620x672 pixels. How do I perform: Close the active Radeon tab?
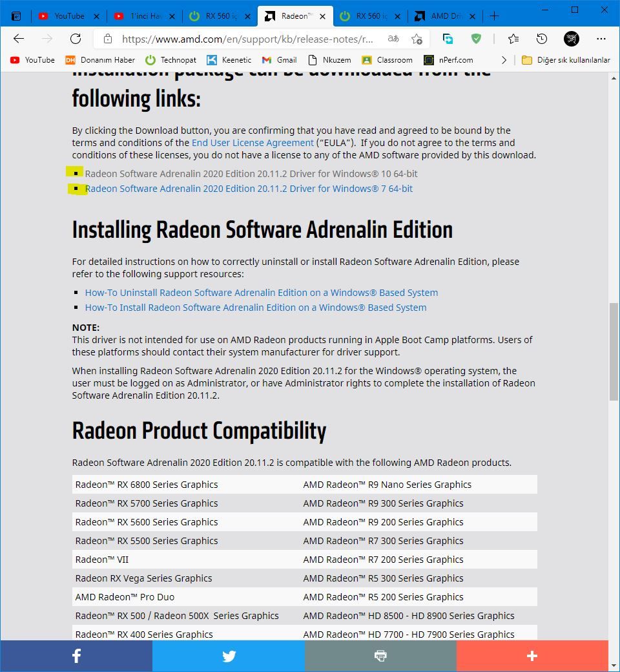(x=323, y=16)
